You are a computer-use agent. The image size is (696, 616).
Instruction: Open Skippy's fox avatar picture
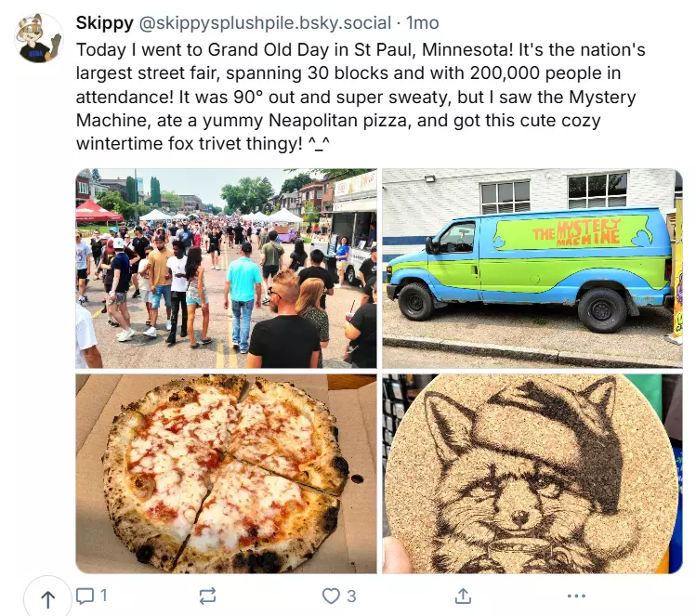click(x=39, y=38)
